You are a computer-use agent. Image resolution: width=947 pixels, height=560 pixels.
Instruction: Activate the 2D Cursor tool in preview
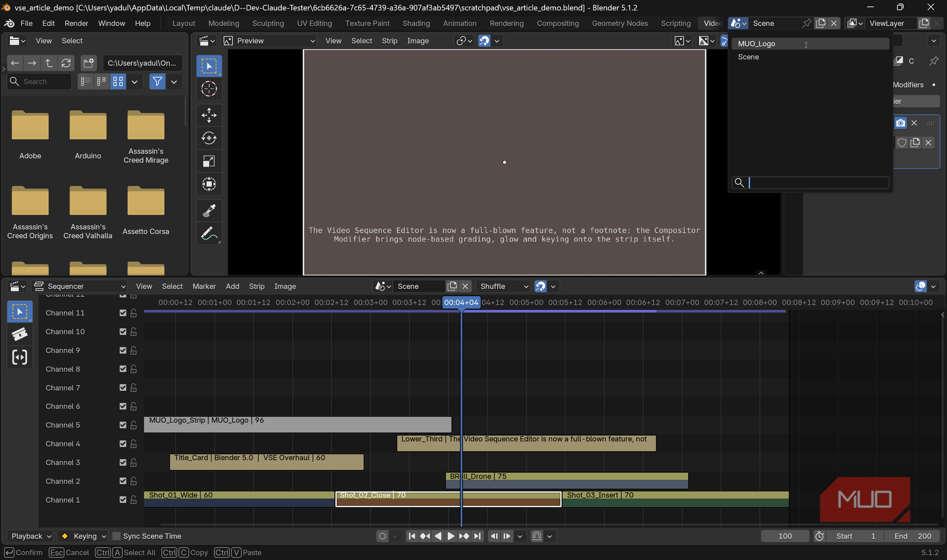(209, 89)
